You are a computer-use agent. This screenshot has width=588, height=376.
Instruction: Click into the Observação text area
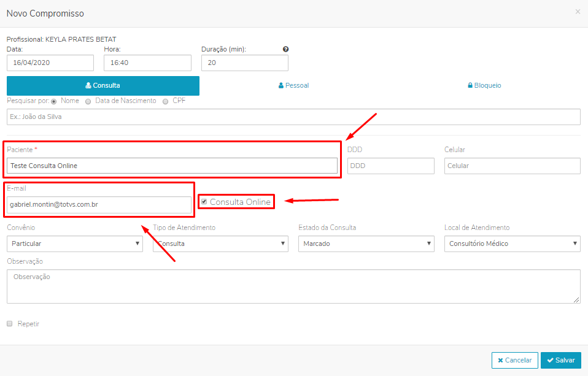(293, 286)
